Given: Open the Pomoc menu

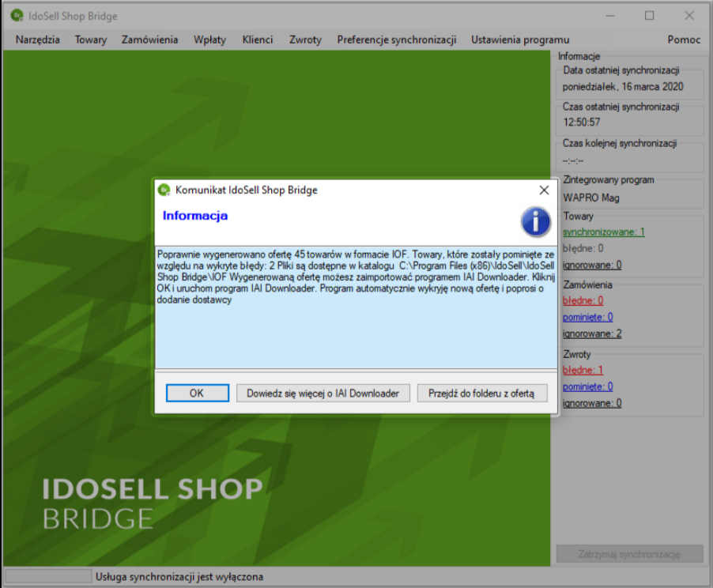Looking at the screenshot, I should click(x=684, y=40).
